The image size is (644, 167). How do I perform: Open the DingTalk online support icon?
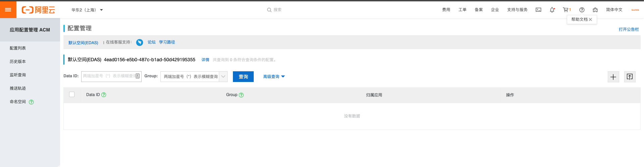coord(140,43)
